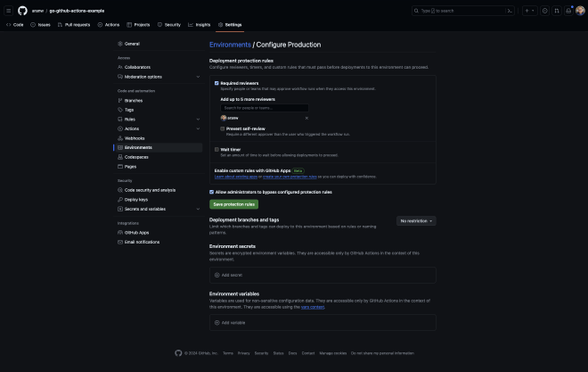Open the command palette icon in search bar
The height and width of the screenshot is (372, 588).
510,11
